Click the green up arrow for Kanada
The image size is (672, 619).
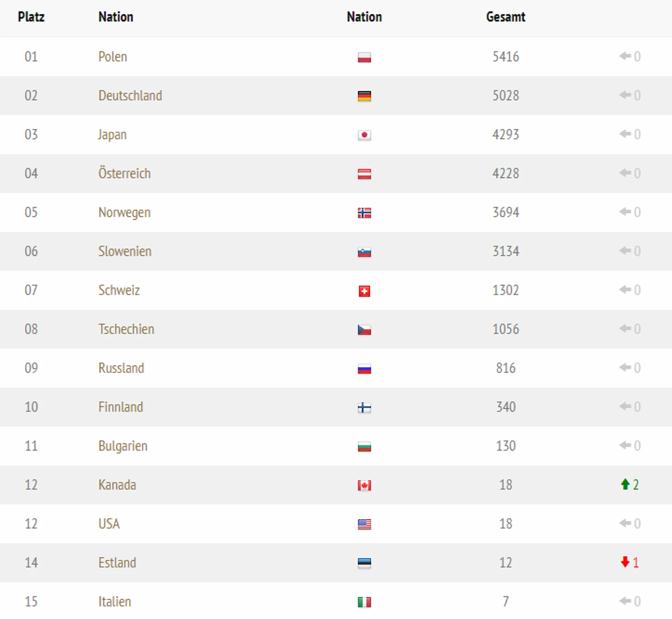tap(625, 484)
